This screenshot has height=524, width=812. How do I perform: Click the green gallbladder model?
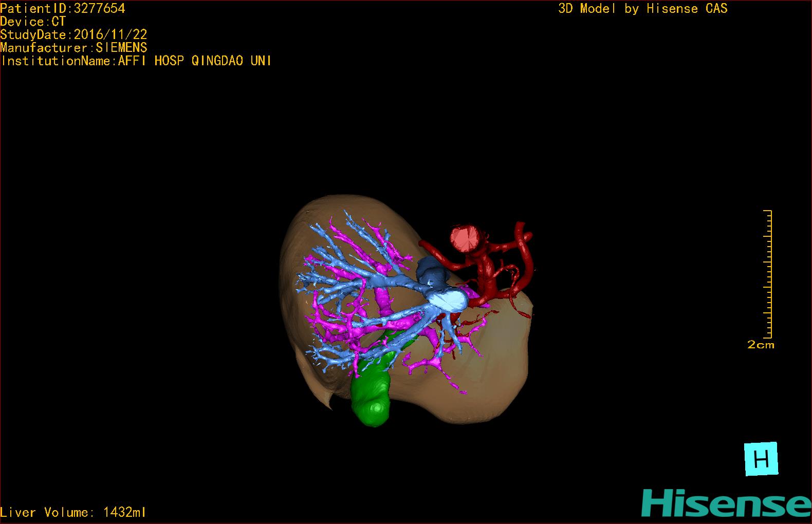[374, 390]
